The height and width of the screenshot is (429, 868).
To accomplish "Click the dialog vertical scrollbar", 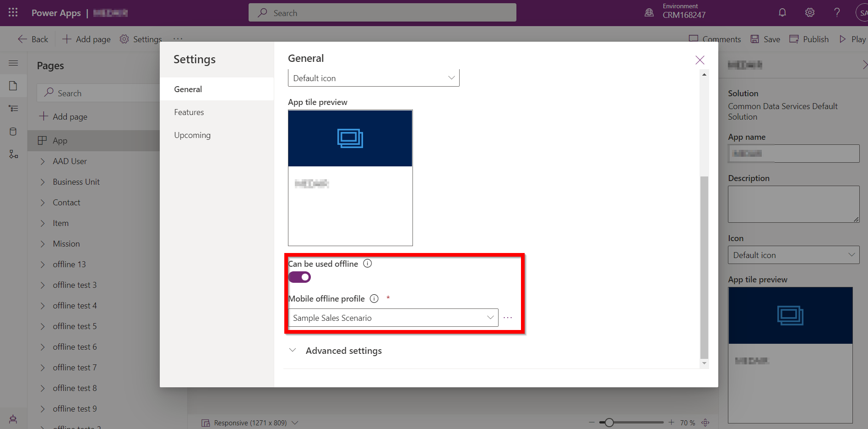I will 704,268.
